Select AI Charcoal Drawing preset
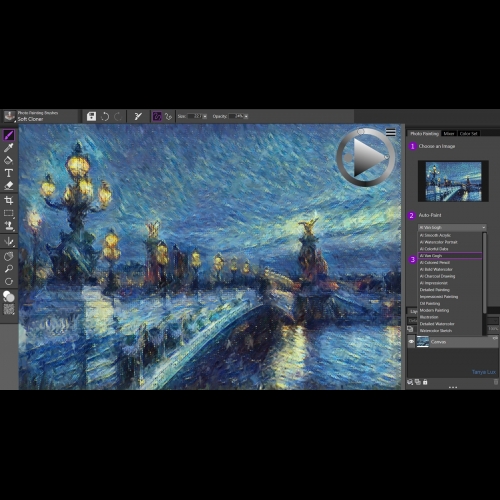 [450, 276]
